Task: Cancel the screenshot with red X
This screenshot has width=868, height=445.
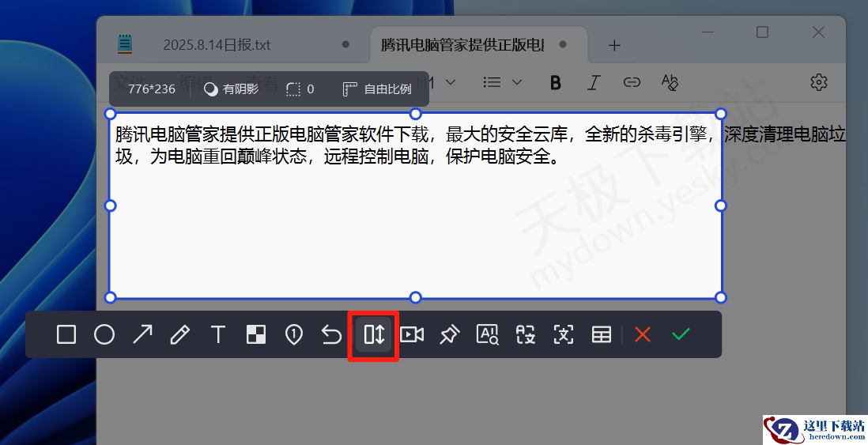Action: pyautogui.click(x=643, y=334)
